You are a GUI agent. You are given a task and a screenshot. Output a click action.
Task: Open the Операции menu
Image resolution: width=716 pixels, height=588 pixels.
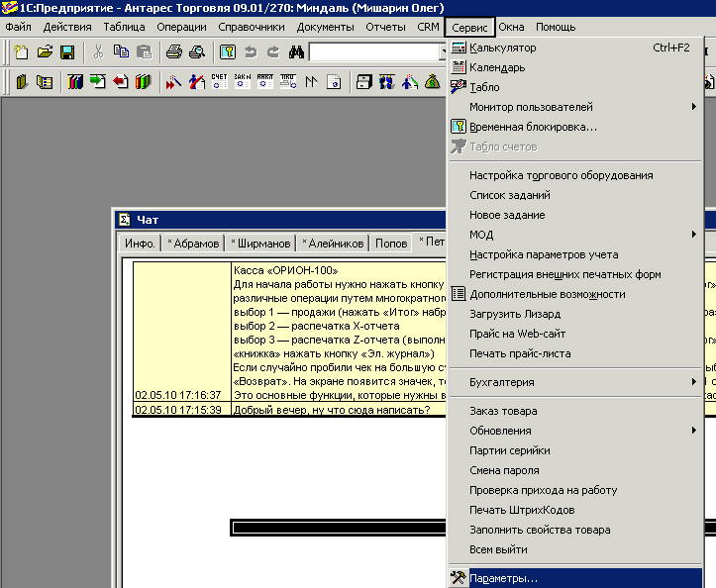tap(182, 27)
